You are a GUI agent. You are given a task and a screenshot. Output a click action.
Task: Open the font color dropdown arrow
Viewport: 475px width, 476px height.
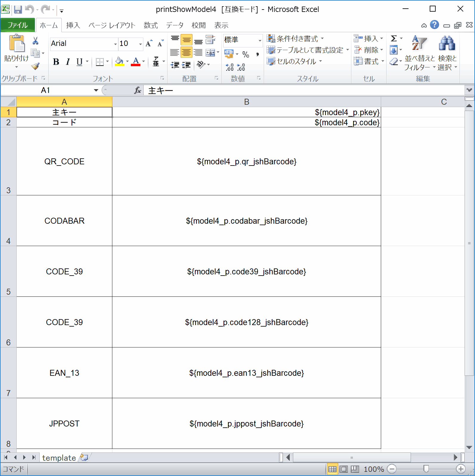(143, 62)
